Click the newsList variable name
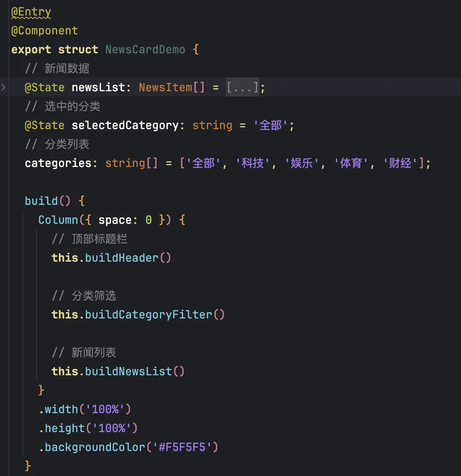The image size is (461, 476). click(x=98, y=87)
